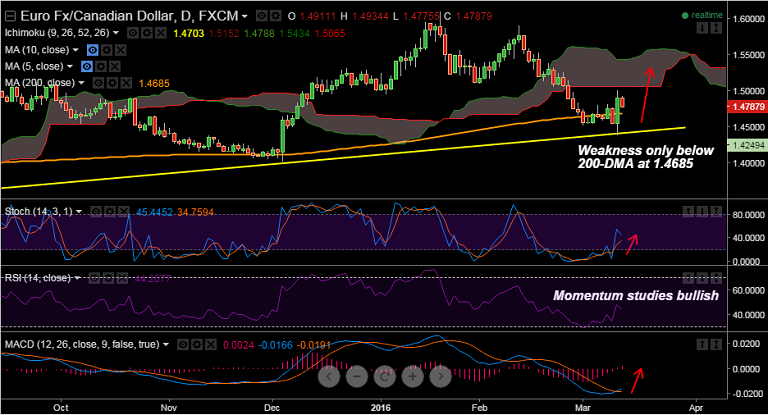
Task: Expand the Stoch (14, 3, 1) dropdown arrow
Action: [x=79, y=212]
